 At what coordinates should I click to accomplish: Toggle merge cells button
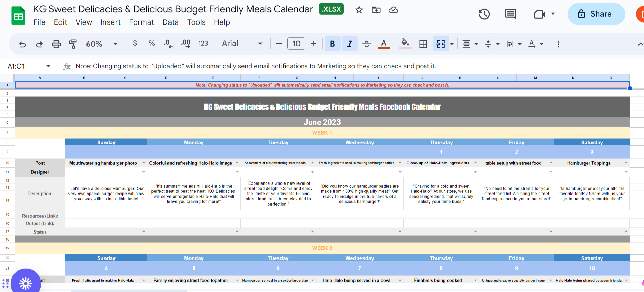441,44
